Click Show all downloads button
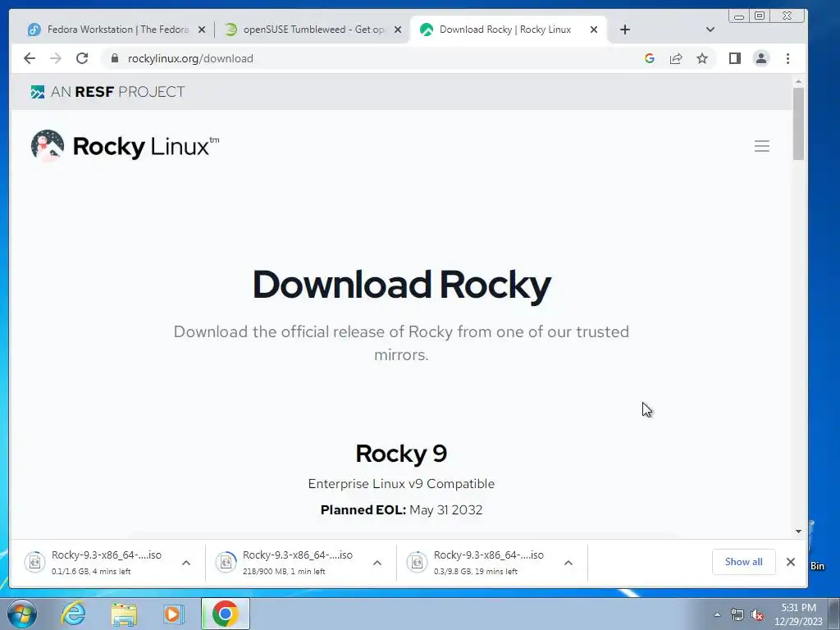The image size is (840, 630). (x=743, y=561)
